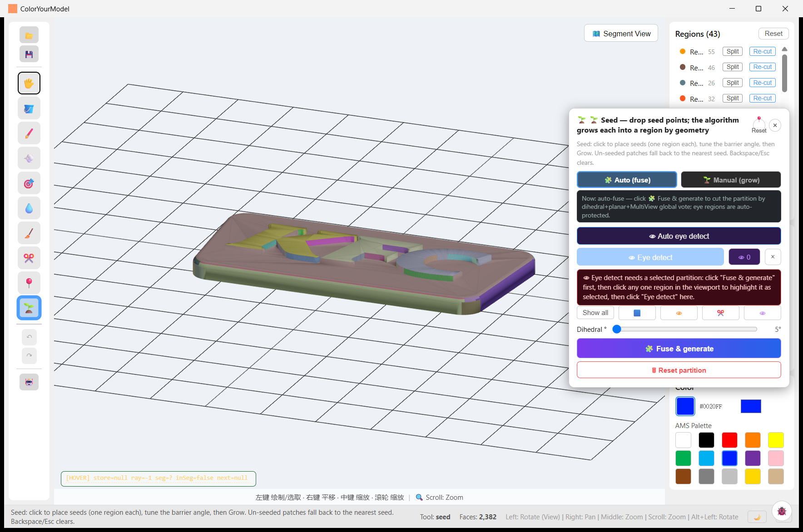Adjust the Dihedral angle slider
This screenshot has width=803, height=532.
[x=685, y=329]
